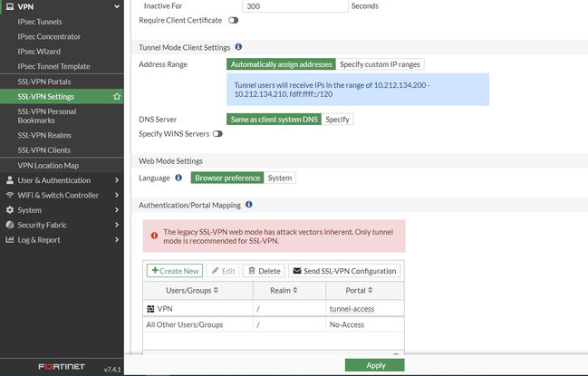Click info icon beside Authentication/Portal Mapping

[249, 205]
